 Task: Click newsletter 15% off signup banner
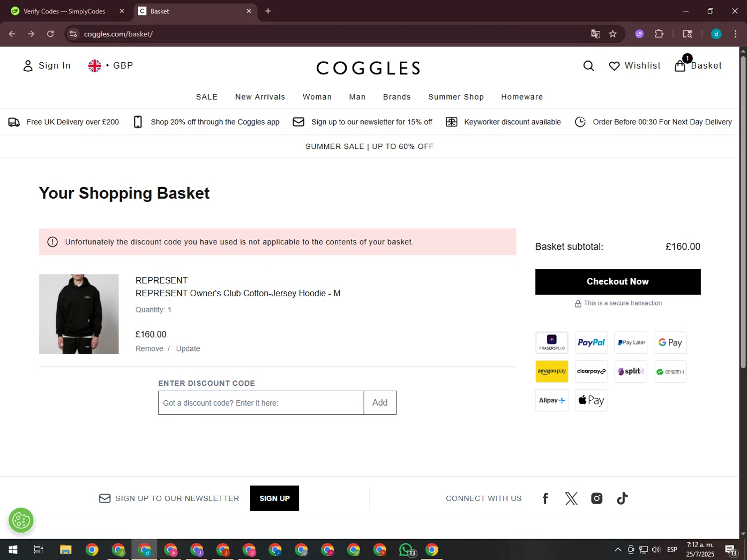click(362, 122)
